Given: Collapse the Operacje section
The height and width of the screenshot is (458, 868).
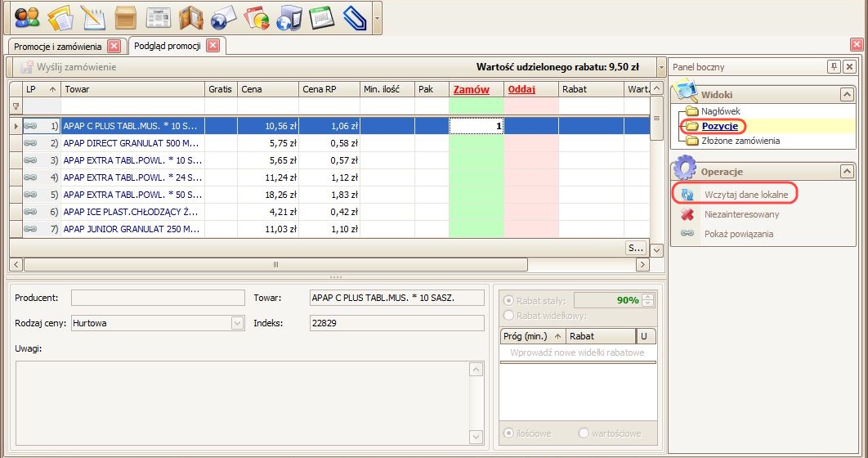Looking at the screenshot, I should click(x=848, y=172).
